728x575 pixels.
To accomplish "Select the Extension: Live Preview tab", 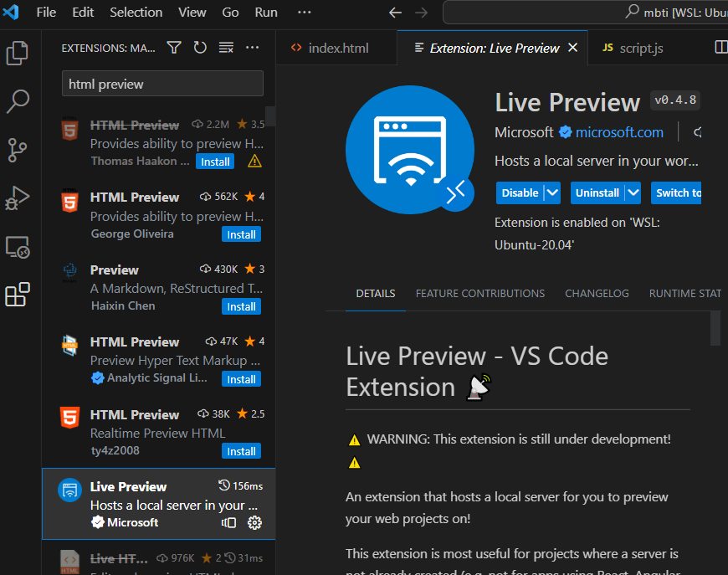I will click(x=495, y=48).
